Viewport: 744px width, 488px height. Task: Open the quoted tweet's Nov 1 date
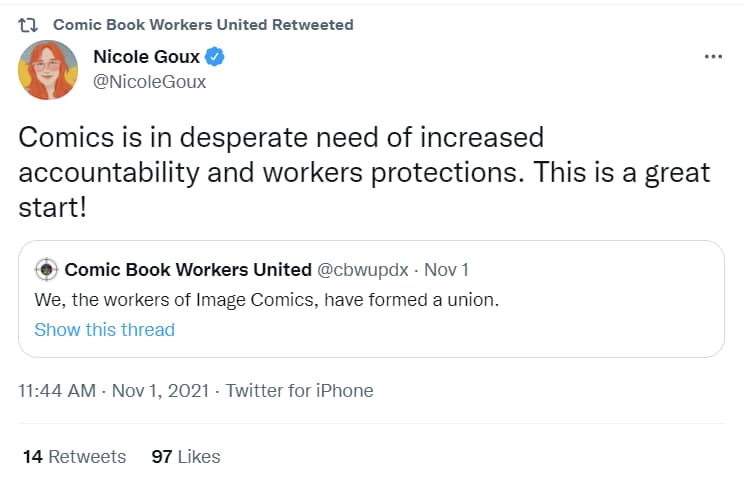[446, 270]
